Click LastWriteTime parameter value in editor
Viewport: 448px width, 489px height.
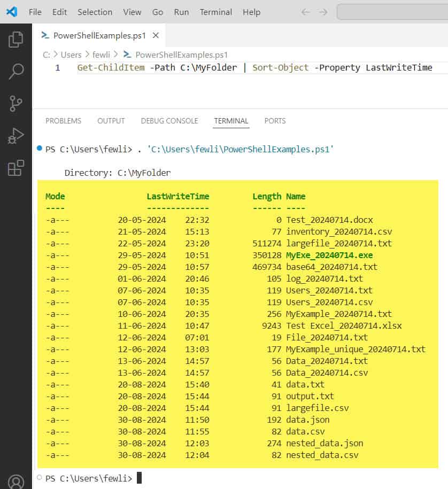pyautogui.click(x=399, y=67)
